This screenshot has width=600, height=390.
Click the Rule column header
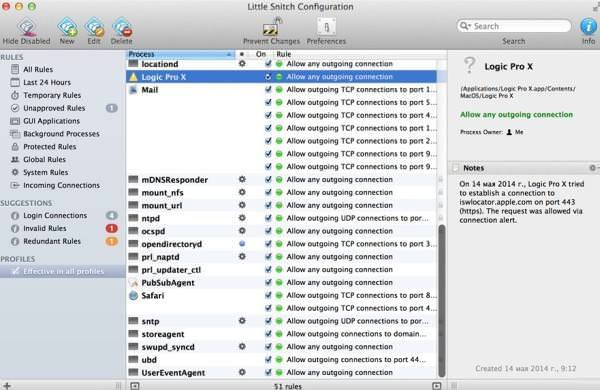(x=284, y=54)
